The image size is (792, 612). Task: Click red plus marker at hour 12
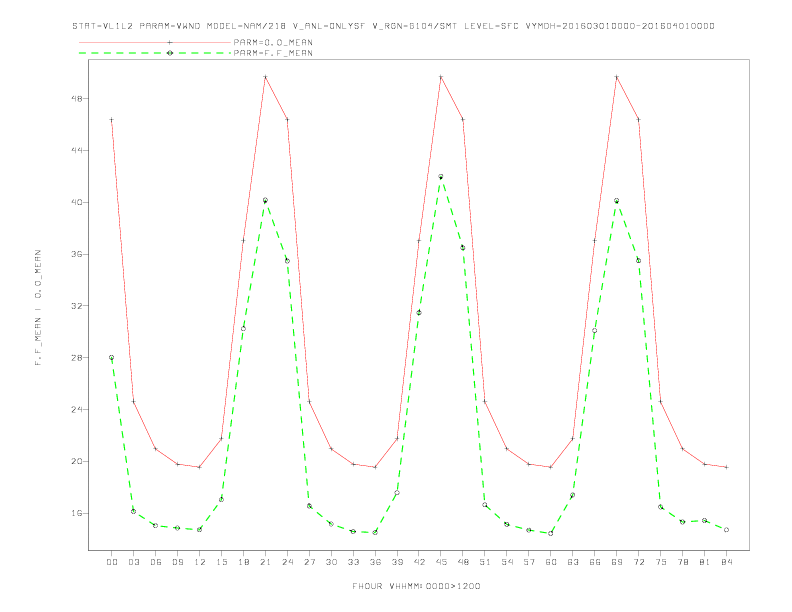point(200,467)
